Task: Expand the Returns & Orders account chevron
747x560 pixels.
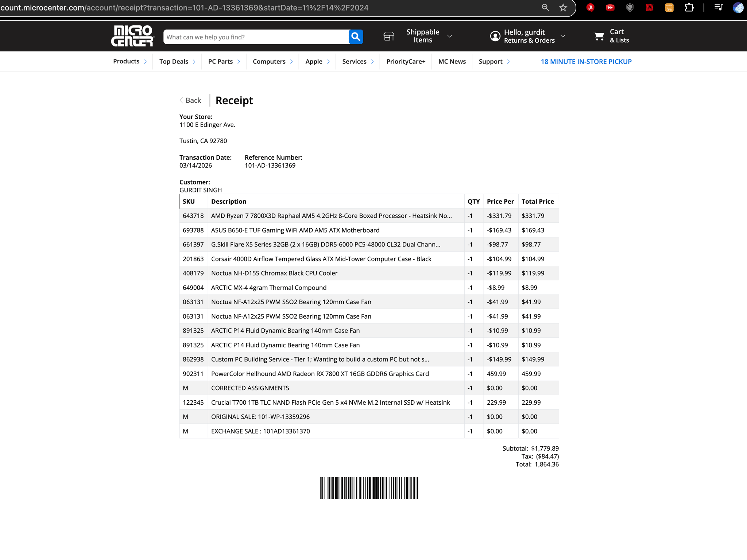Action: pos(563,36)
